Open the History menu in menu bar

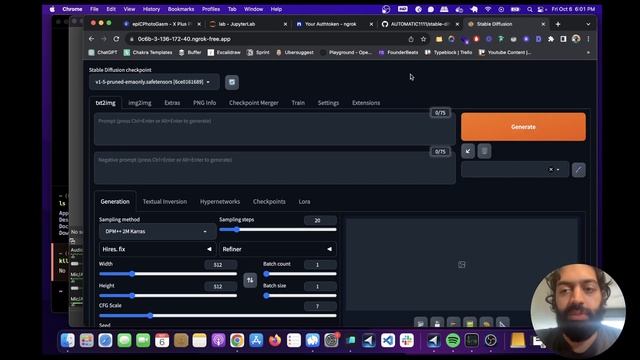coord(151,9)
